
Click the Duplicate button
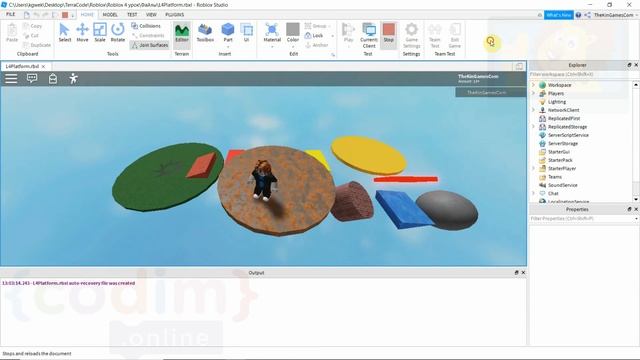pyautogui.click(x=37, y=45)
